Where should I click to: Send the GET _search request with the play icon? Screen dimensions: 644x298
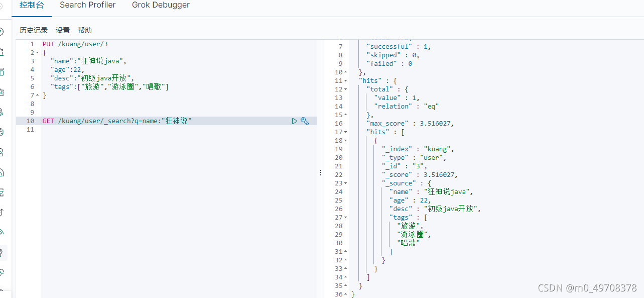(295, 121)
